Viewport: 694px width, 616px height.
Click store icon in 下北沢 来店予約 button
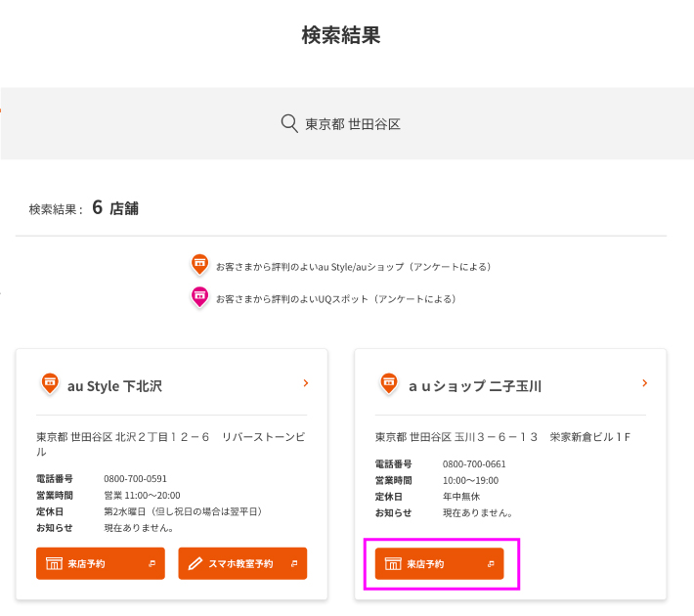click(x=54, y=563)
